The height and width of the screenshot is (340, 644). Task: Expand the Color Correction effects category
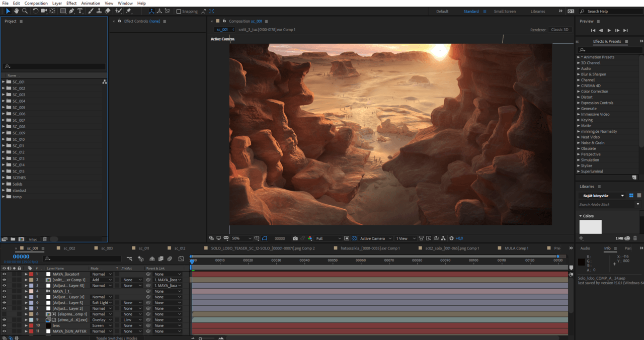(x=579, y=92)
